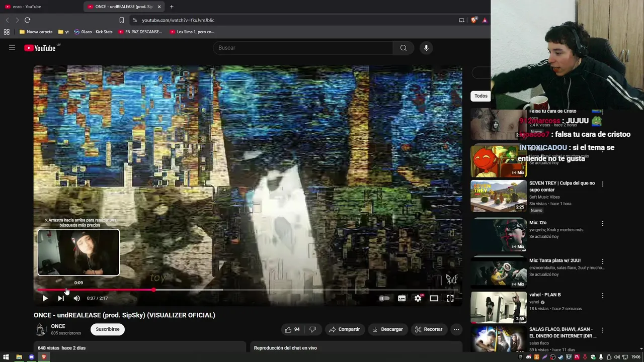Image resolution: width=644 pixels, height=362 pixels.
Task: Start voice search with microphone icon
Action: coord(426,48)
